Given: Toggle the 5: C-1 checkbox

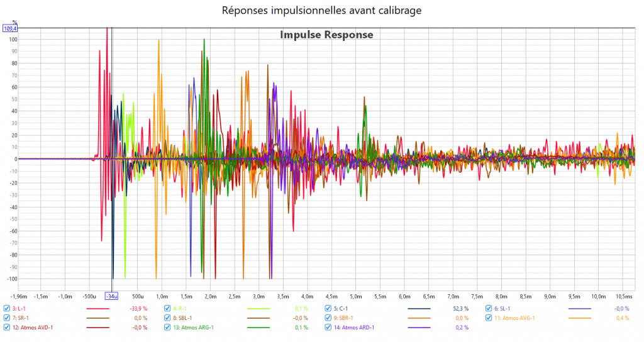Looking at the screenshot, I should 328,309.
